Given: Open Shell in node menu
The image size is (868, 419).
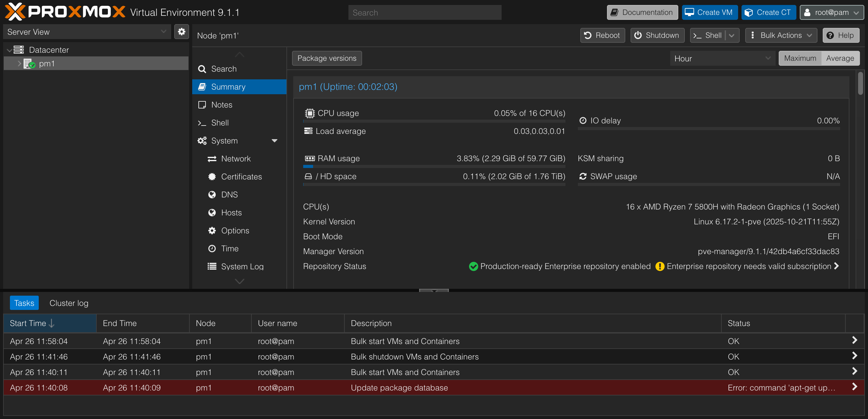Looking at the screenshot, I should pos(239,123).
